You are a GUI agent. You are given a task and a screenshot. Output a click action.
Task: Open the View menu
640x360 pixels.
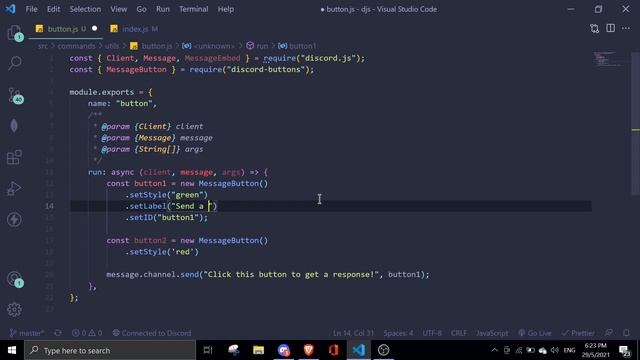(x=118, y=9)
